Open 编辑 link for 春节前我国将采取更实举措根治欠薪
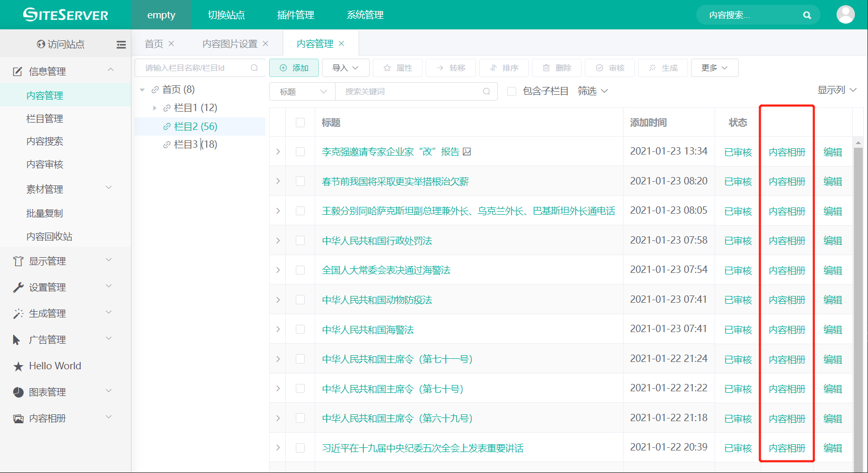The height and width of the screenshot is (473, 868). point(832,181)
